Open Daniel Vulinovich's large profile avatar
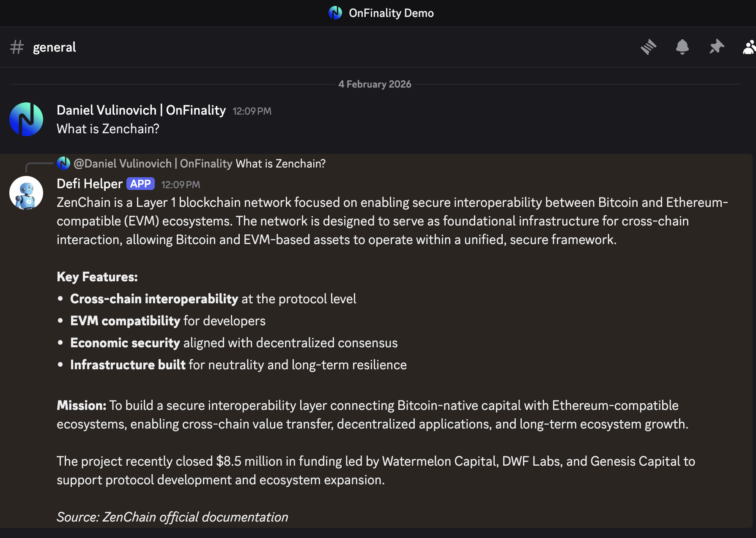Screen dimensions: 756x538 pos(26,119)
